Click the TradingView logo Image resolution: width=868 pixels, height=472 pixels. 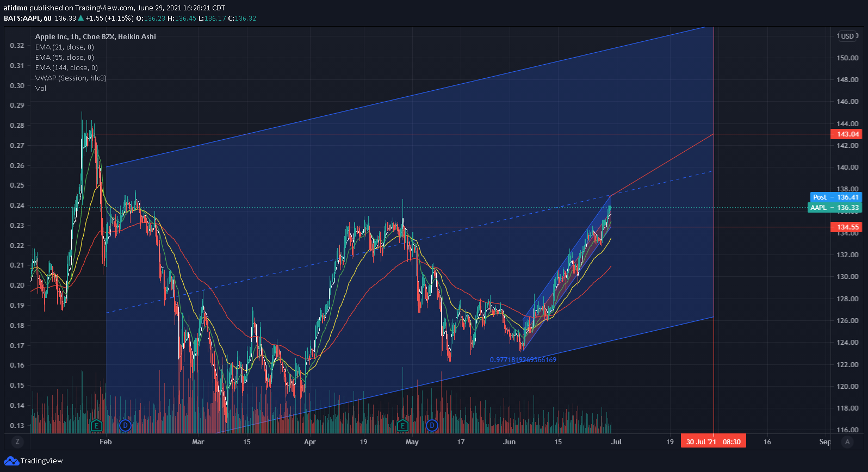[x=33, y=461]
